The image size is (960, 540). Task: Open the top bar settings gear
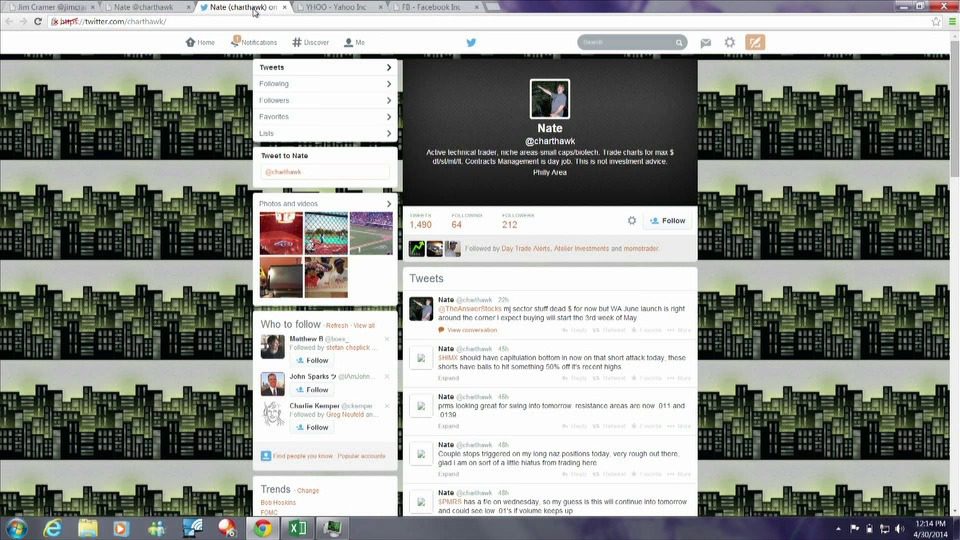click(x=729, y=42)
